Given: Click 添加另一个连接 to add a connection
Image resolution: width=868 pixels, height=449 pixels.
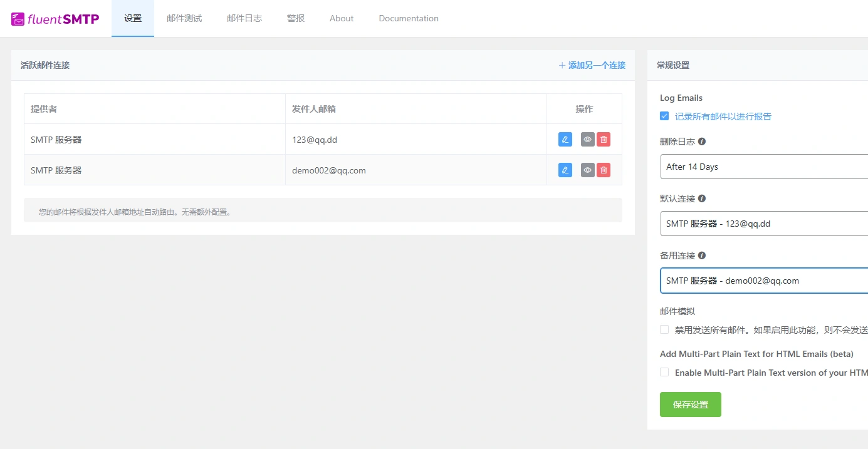Looking at the screenshot, I should 592,65.
